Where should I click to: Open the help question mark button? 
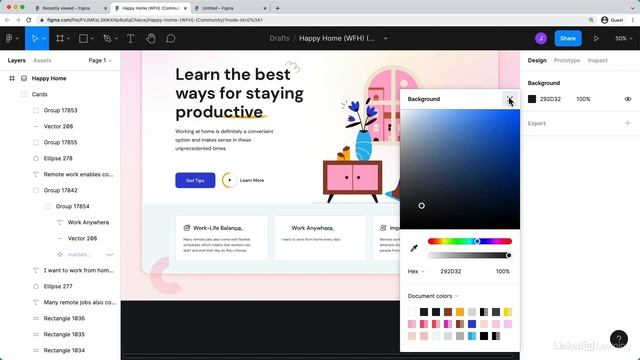(619, 339)
